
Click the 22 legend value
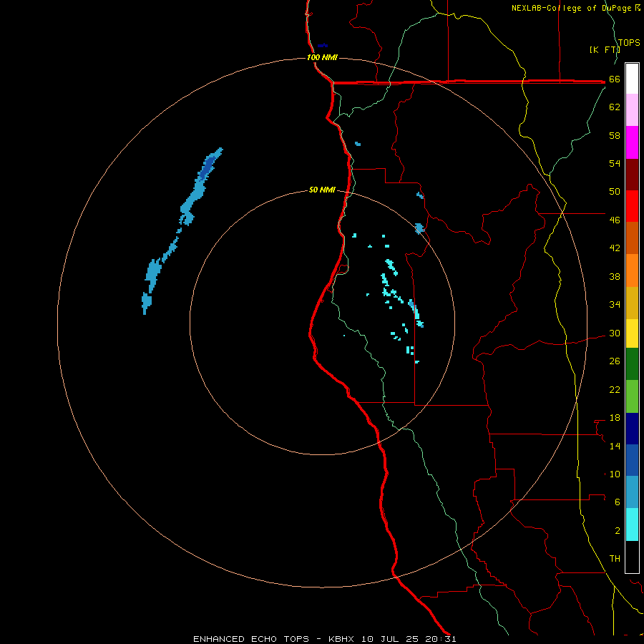pyautogui.click(x=615, y=390)
